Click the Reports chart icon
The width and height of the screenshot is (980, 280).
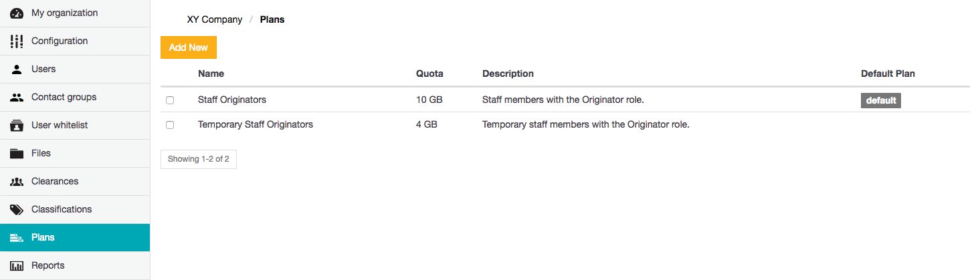(17, 266)
